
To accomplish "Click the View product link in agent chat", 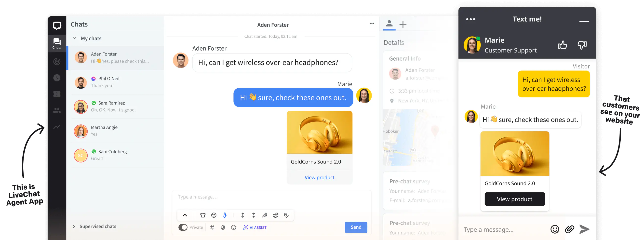I will coord(319,177).
